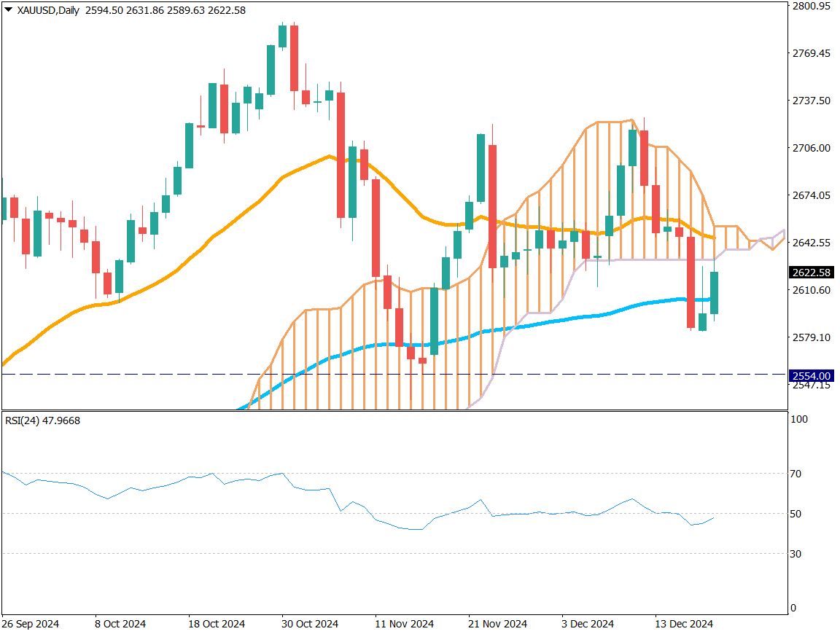
Task: Click the 13 Dec 2024 date label
Action: coord(683,624)
